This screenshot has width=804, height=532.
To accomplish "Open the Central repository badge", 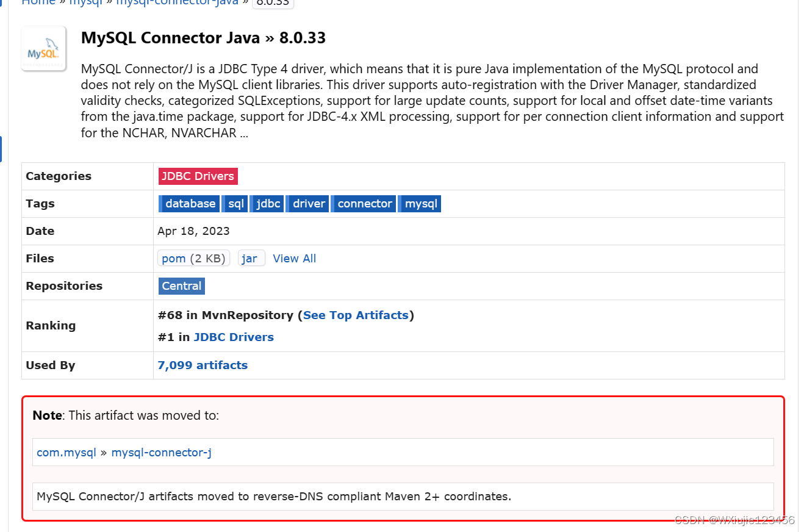I will pyautogui.click(x=181, y=286).
